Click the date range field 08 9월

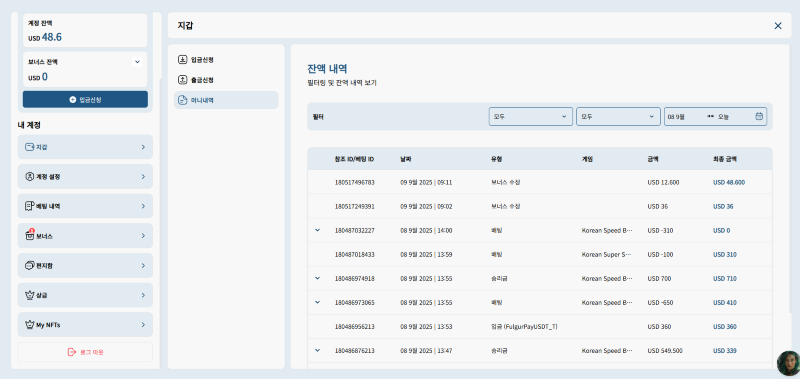pos(715,116)
